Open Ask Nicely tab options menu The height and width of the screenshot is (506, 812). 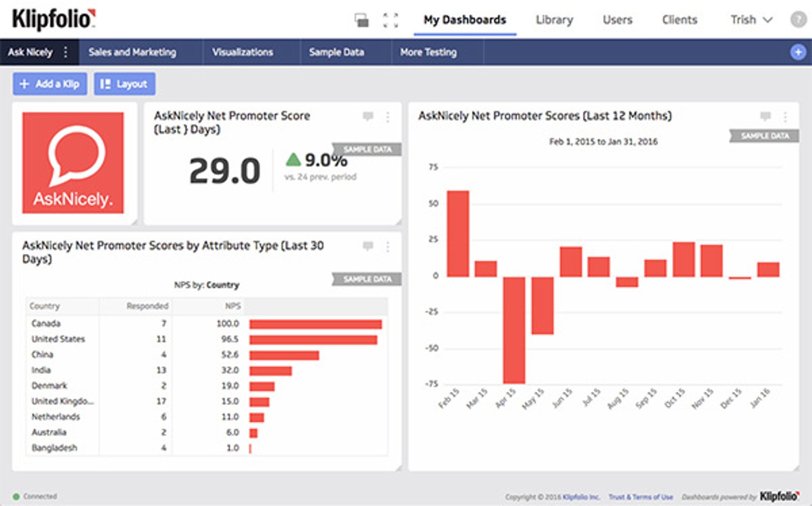(66, 52)
